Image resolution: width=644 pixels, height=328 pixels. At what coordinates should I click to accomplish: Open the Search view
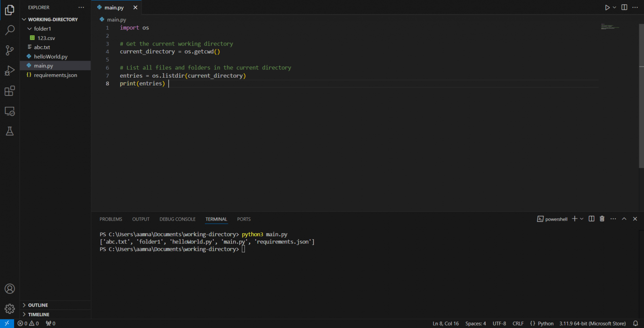pos(10,30)
